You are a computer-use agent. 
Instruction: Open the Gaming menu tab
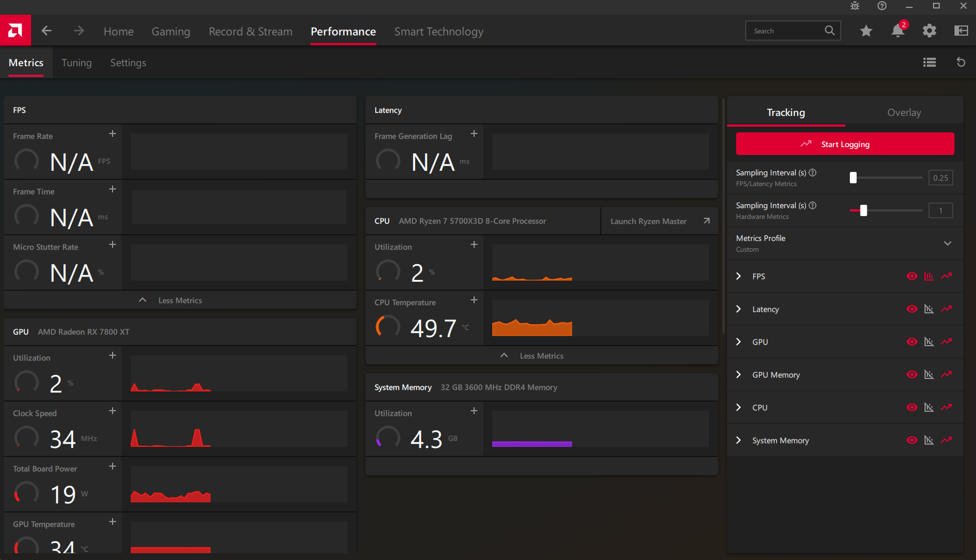[171, 31]
